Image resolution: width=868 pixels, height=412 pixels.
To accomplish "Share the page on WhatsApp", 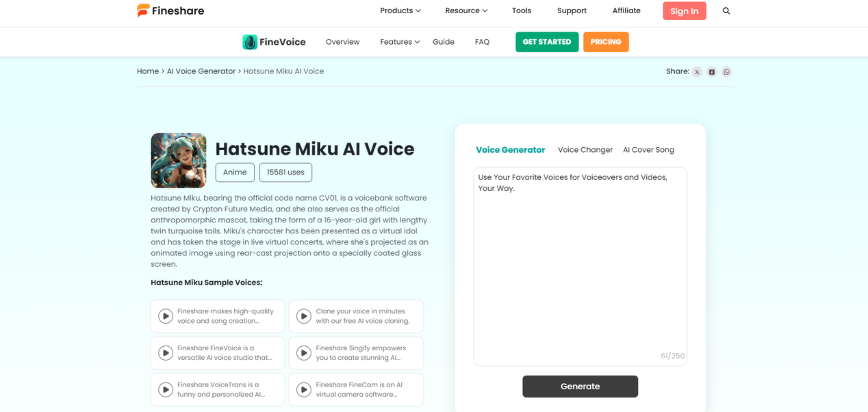I will 726,72.
